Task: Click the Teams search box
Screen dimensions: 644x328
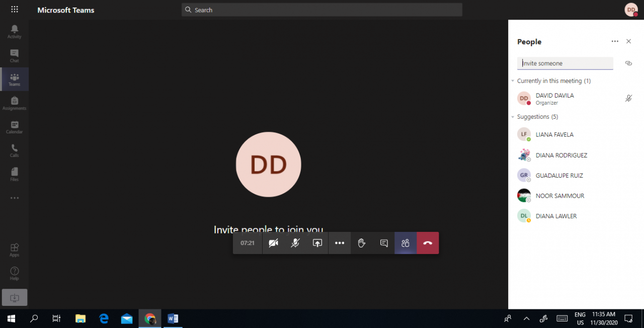Action: click(x=322, y=10)
